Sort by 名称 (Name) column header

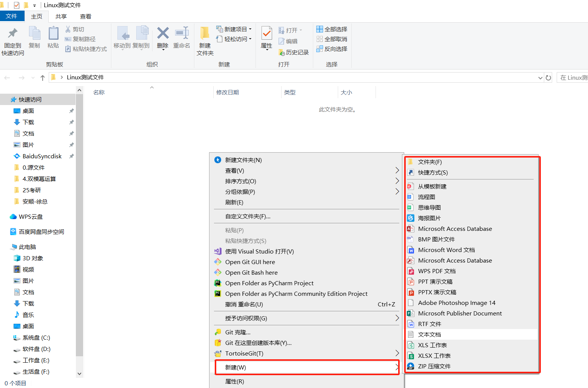99,92
